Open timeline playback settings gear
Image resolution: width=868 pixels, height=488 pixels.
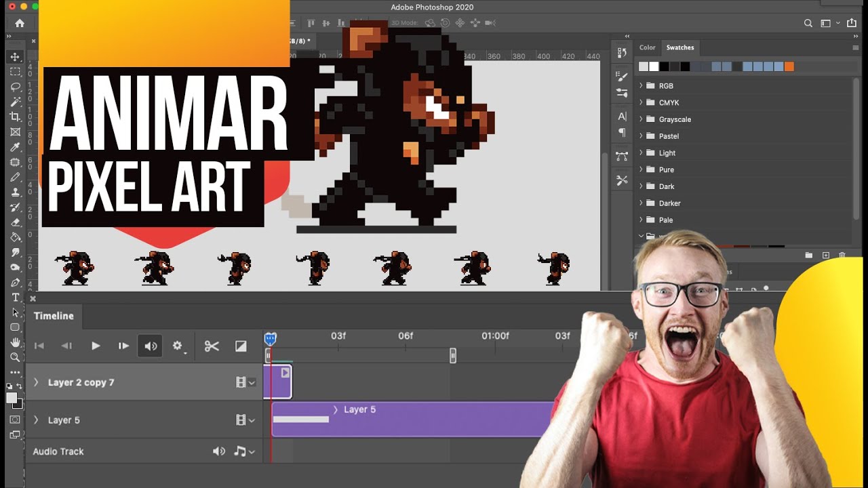click(178, 346)
